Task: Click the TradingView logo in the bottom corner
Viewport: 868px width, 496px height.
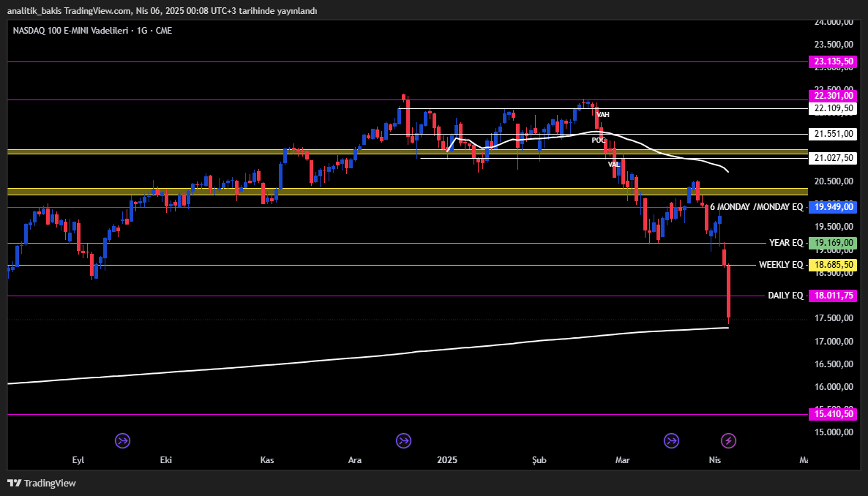Action: pos(15,483)
